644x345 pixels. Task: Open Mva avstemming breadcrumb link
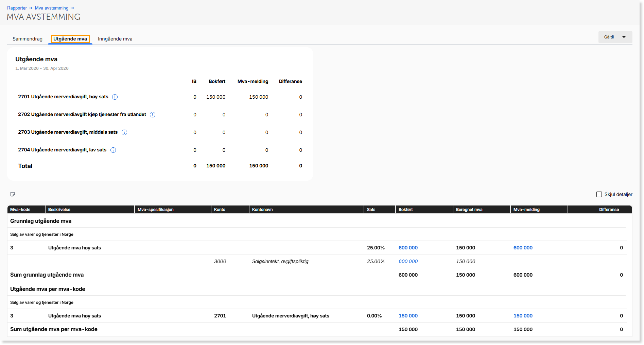click(x=52, y=8)
